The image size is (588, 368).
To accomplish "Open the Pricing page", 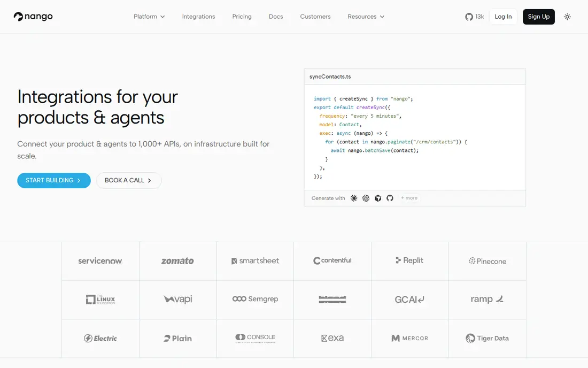I will tap(242, 17).
